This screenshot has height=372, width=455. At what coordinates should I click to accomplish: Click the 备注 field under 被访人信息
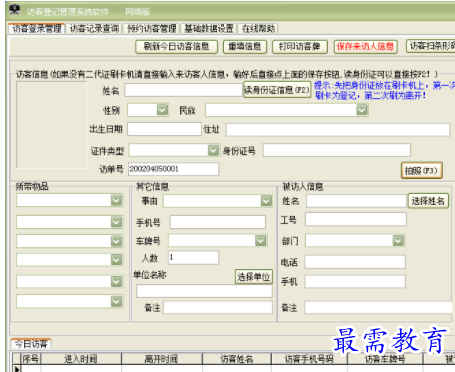tap(379, 308)
